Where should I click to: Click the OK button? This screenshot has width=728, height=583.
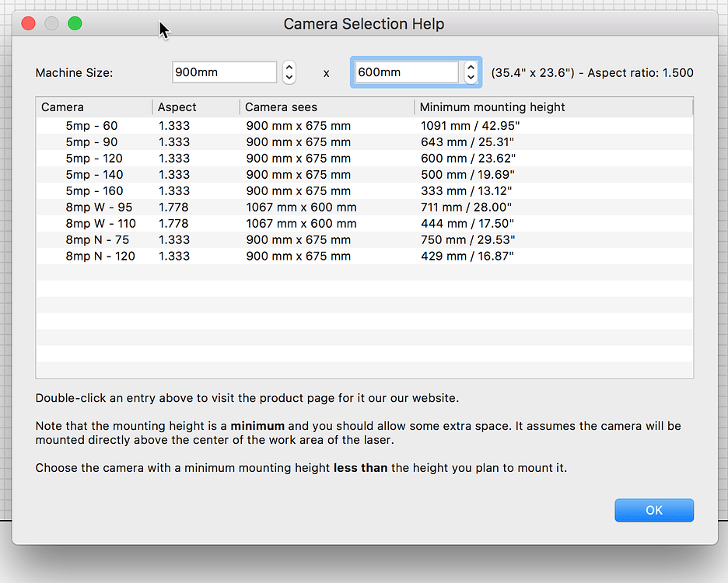pos(653,510)
